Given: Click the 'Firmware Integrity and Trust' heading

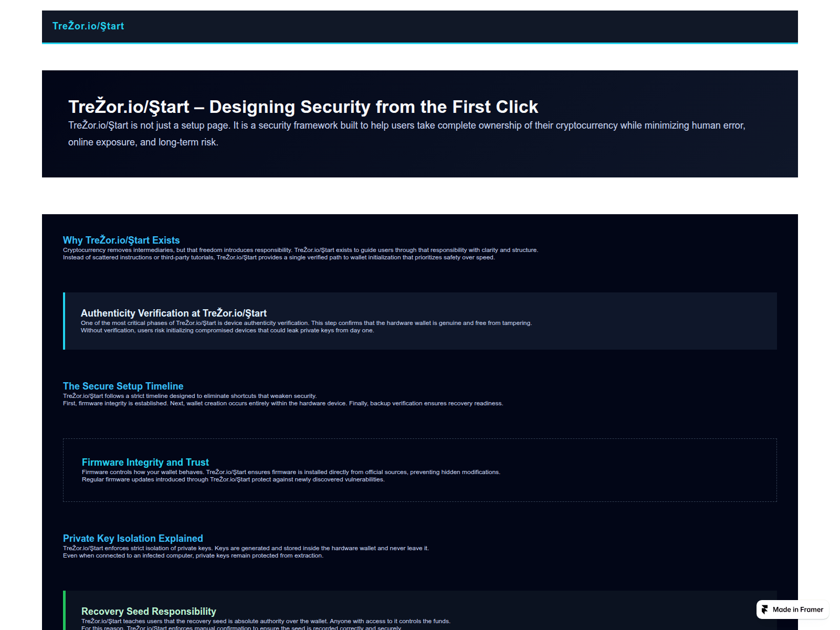Looking at the screenshot, I should 145,462.
